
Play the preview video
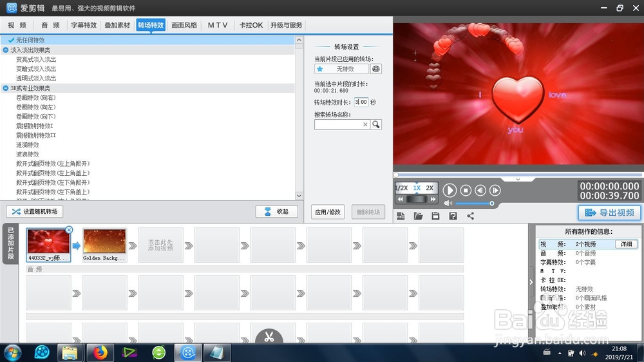tap(450, 190)
